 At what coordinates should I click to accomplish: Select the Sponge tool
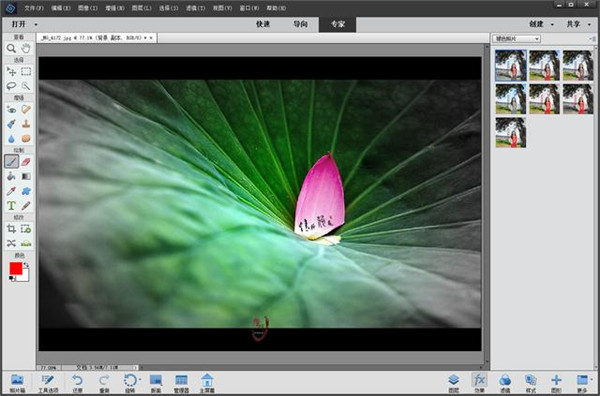pos(26,139)
